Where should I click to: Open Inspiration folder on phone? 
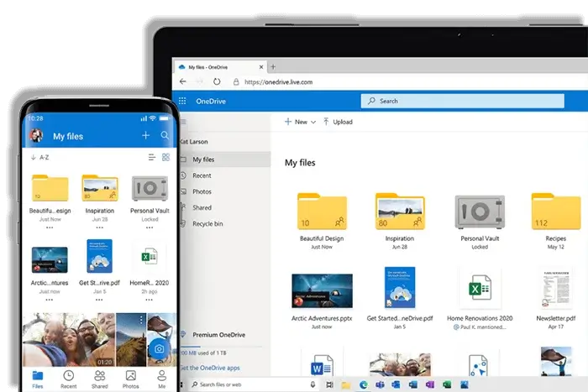coord(100,189)
